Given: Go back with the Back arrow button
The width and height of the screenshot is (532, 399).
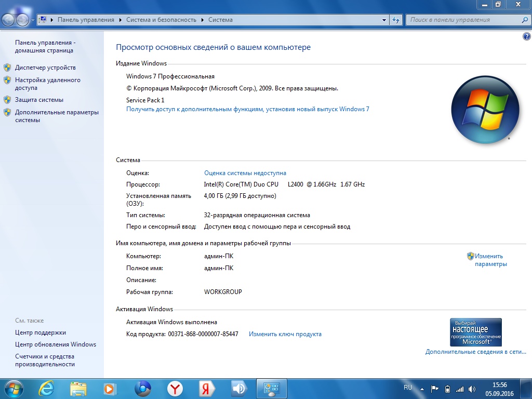Looking at the screenshot, I should point(8,20).
